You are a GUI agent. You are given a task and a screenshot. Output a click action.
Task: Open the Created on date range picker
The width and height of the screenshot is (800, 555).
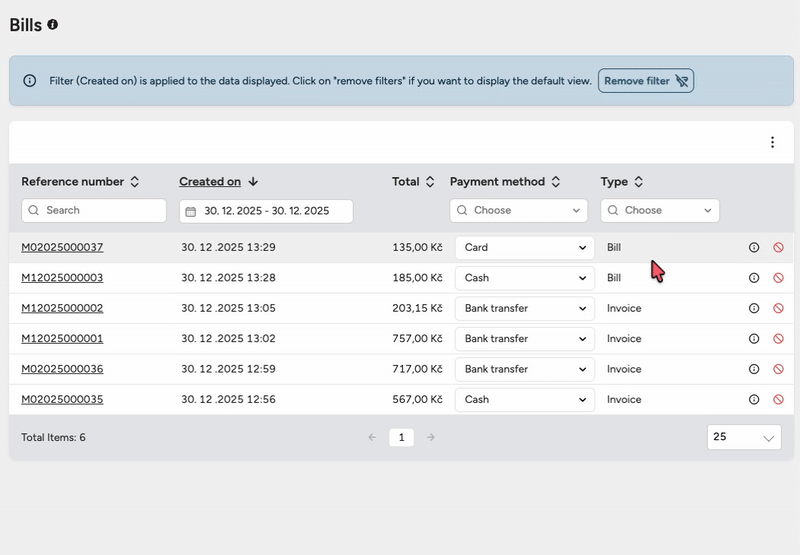click(266, 211)
